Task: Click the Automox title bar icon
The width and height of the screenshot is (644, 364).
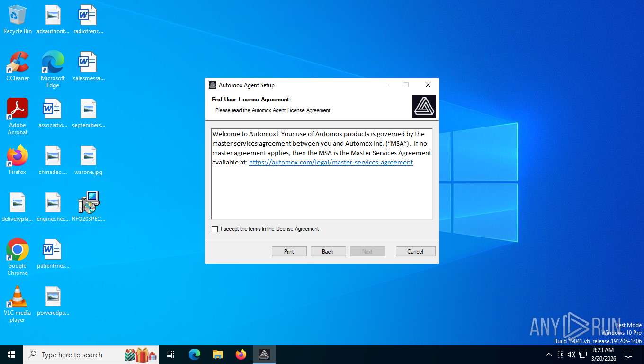Action: (x=213, y=85)
